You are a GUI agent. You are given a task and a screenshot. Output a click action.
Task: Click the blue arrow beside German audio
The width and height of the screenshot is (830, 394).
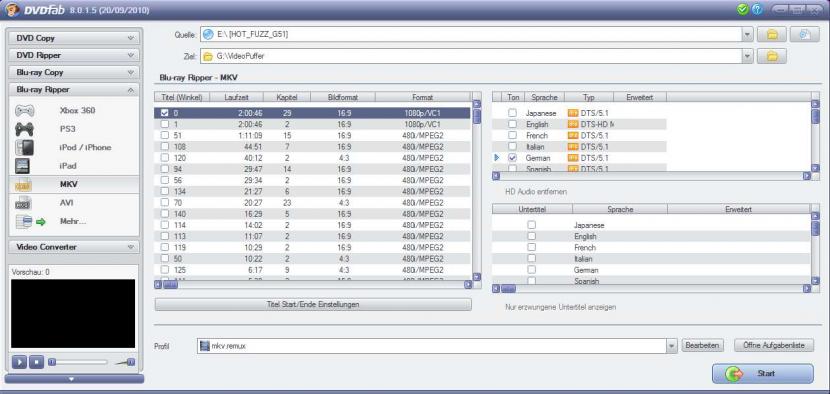pos(497,158)
